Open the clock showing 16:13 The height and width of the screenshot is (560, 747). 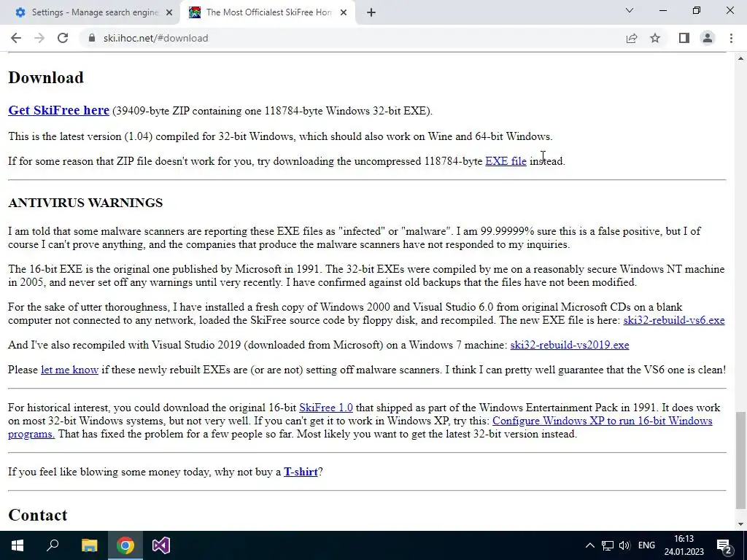pos(684,545)
